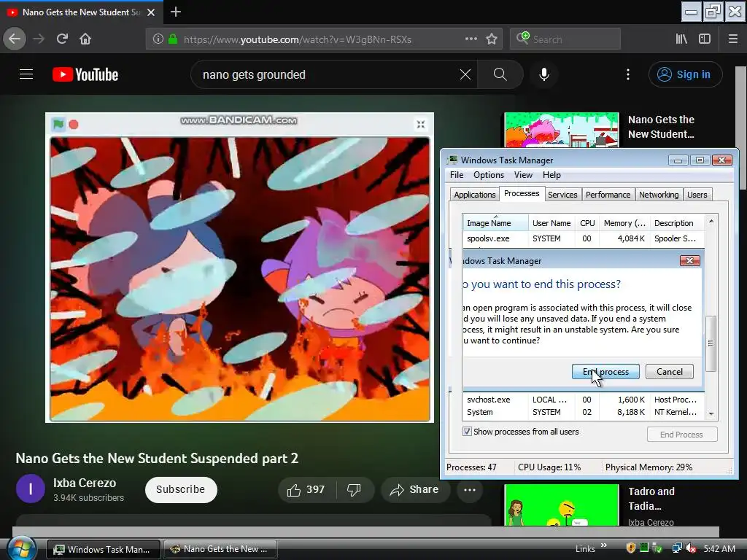This screenshot has width=747, height=560.
Task: Click the fullscreen icon in video corner
Action: (x=421, y=124)
